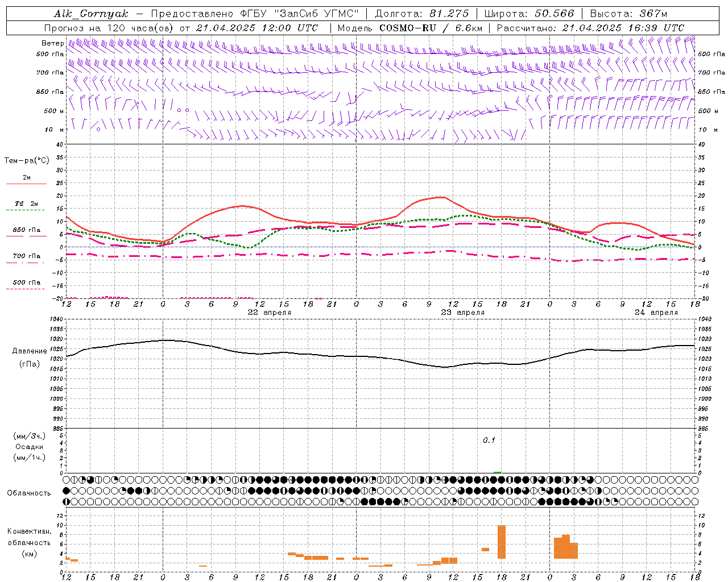The height and width of the screenshot is (582, 728).
Task: Click the '24 апреля' date label
Action: (656, 312)
